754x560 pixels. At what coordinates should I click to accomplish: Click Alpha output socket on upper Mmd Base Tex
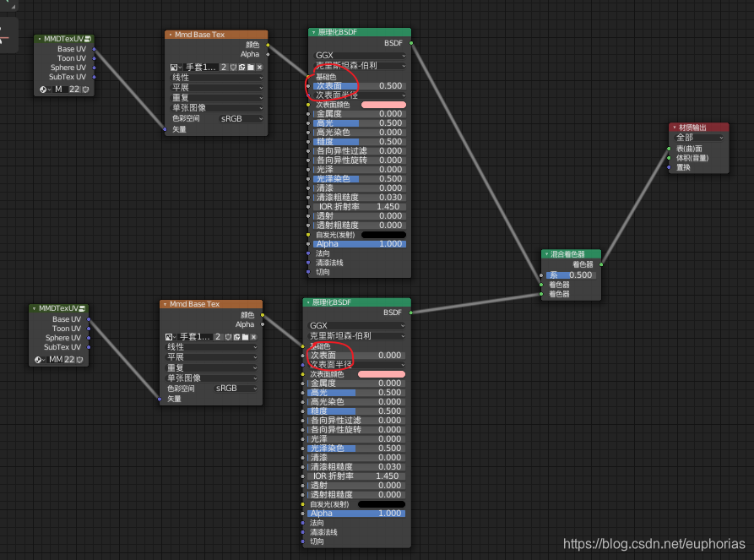268,54
